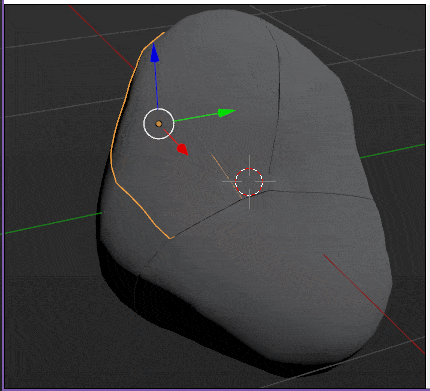Click the white circle of the transform gizmo
430x391 pixels.
tap(159, 124)
